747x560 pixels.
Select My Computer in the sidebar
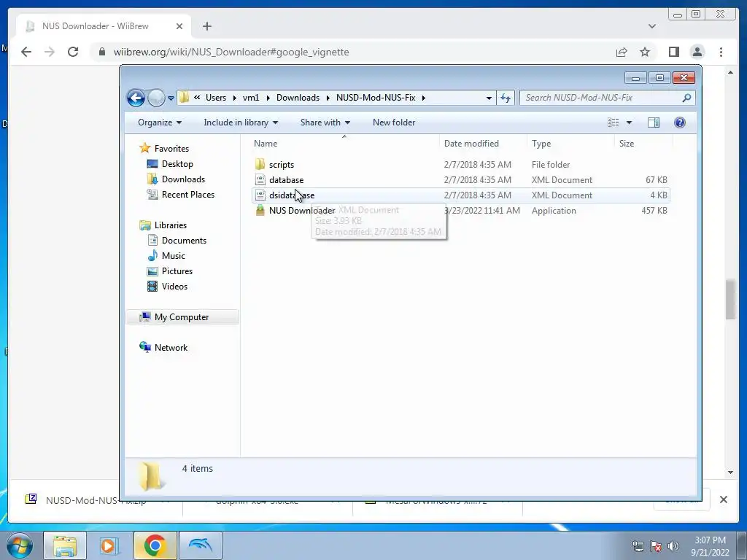(x=182, y=317)
